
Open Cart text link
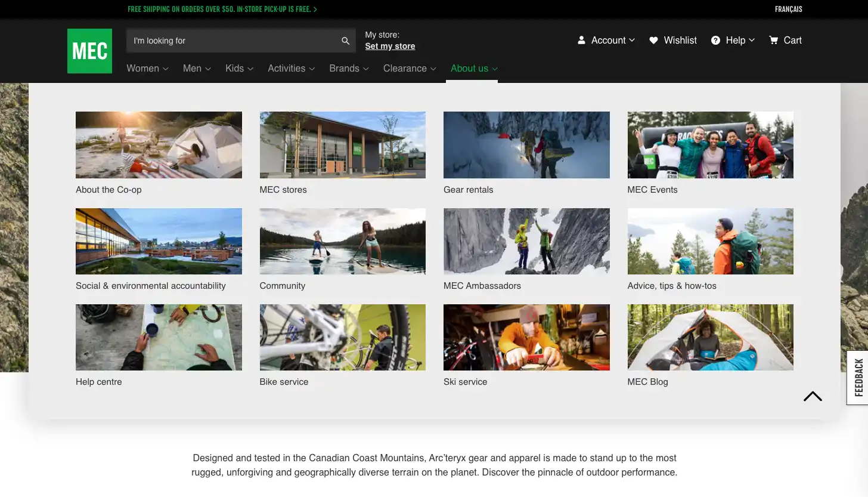[792, 40]
